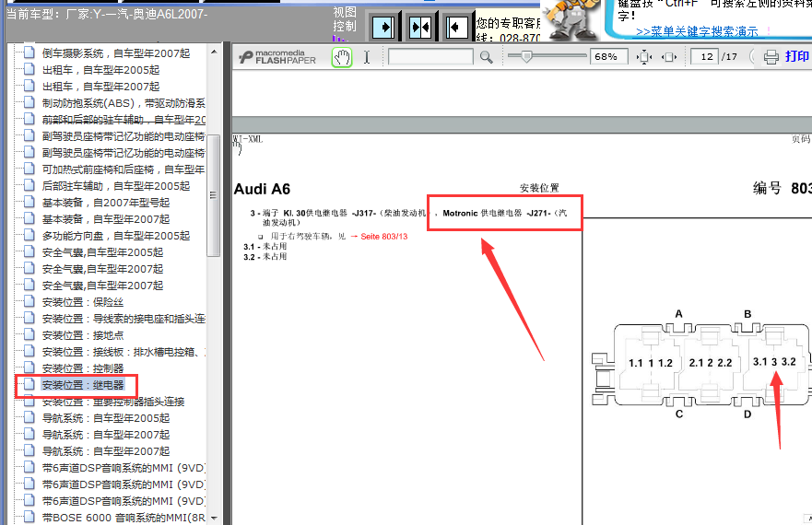Viewport: 812px width, 525px height.
Task: Click the fit-page-width zoom icon
Action: pos(668,57)
